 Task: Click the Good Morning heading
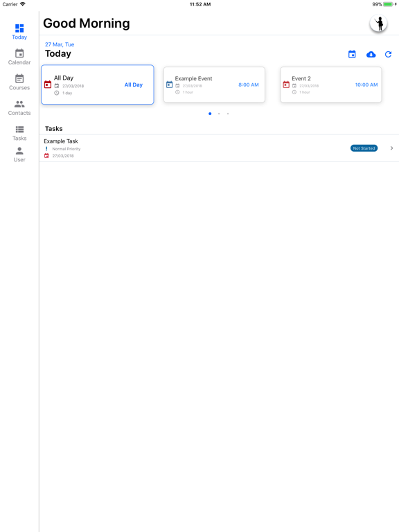(x=87, y=24)
